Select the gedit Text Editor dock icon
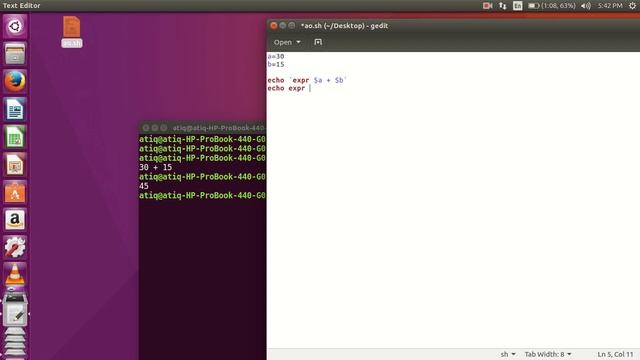This screenshot has height=360, width=640. [15, 315]
